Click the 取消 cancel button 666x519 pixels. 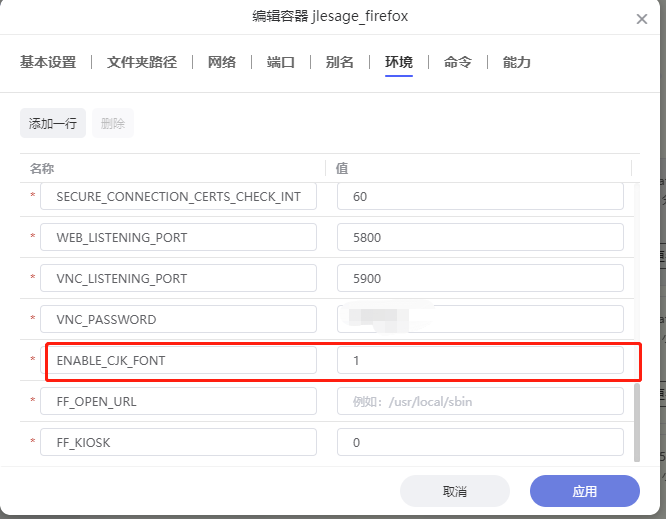(455, 491)
